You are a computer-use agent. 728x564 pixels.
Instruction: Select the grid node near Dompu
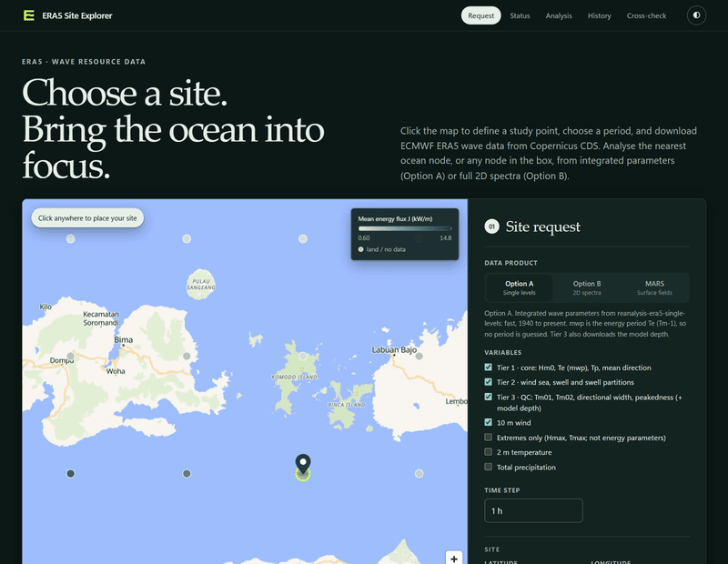click(x=71, y=356)
